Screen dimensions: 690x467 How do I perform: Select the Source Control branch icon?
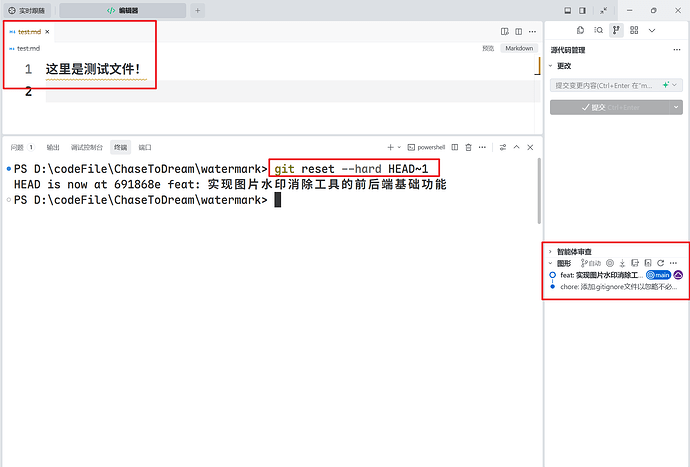[x=616, y=30]
